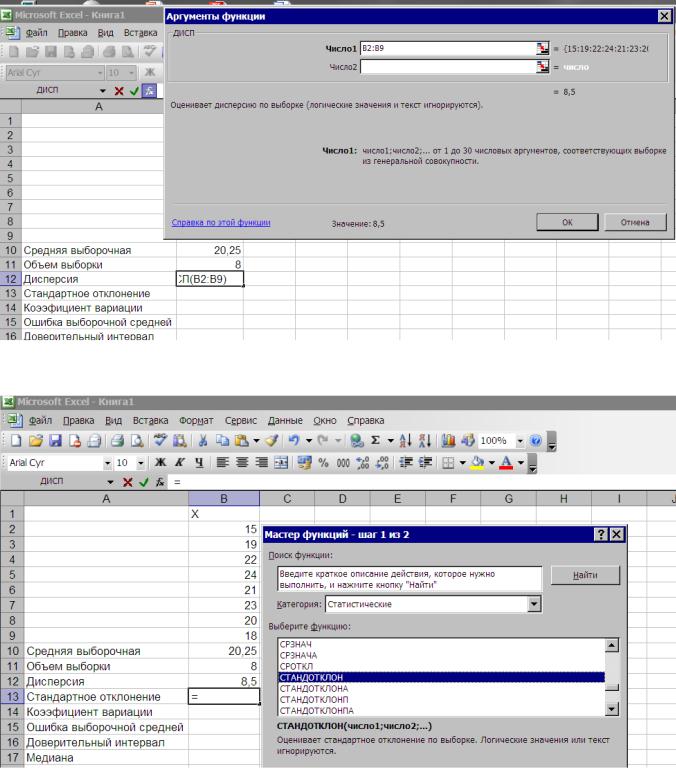Click the AutoSum sigma icon
Image resolution: width=676 pixels, height=768 pixels.
tap(375, 440)
